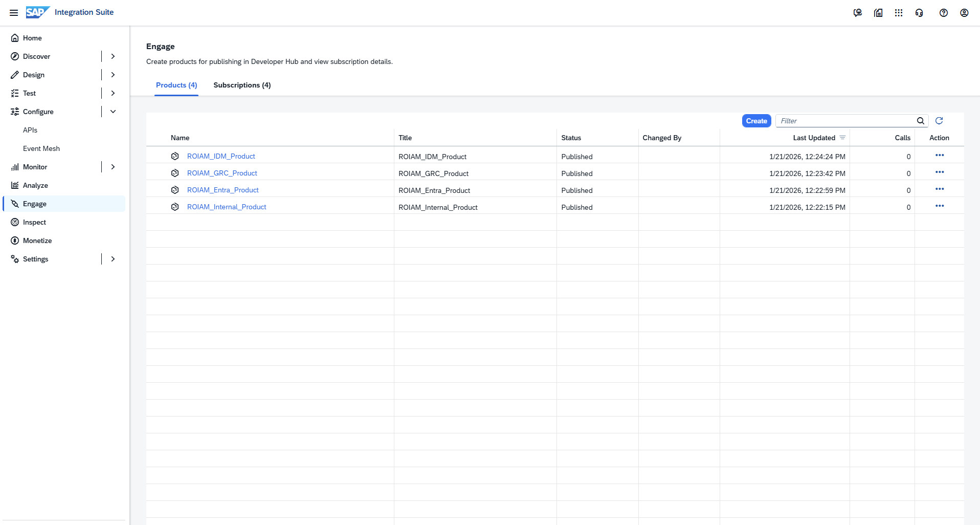The height and width of the screenshot is (525, 980).
Task: Refresh the products list with the reload icon
Action: click(940, 121)
